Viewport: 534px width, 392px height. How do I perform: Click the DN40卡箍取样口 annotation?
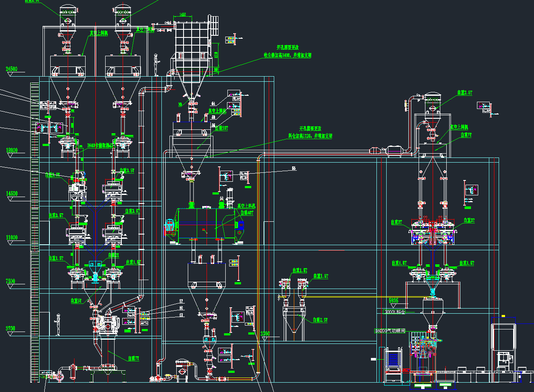(99, 145)
